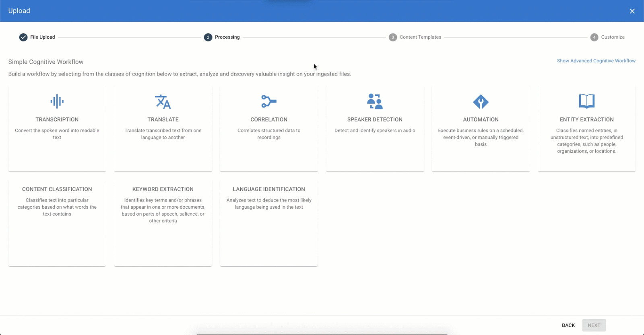Click the Speaker Detection people icon
The image size is (644, 335).
pyautogui.click(x=375, y=101)
